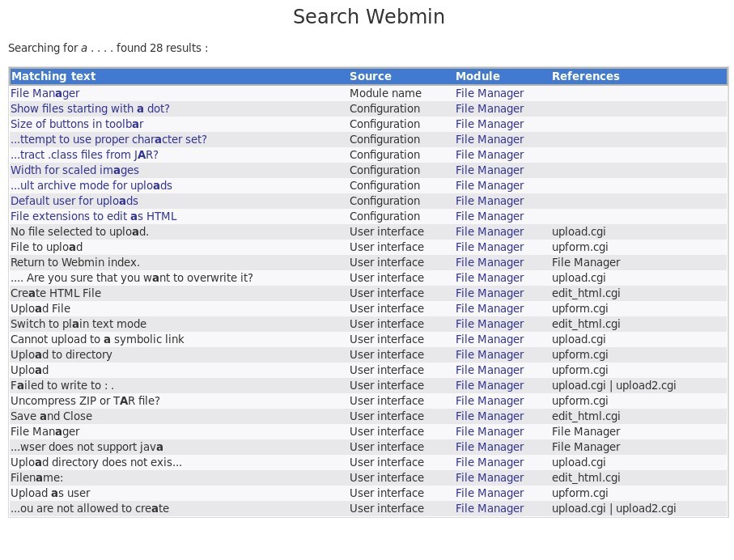
Task: Click the 'References' column header
Action: 586,76
